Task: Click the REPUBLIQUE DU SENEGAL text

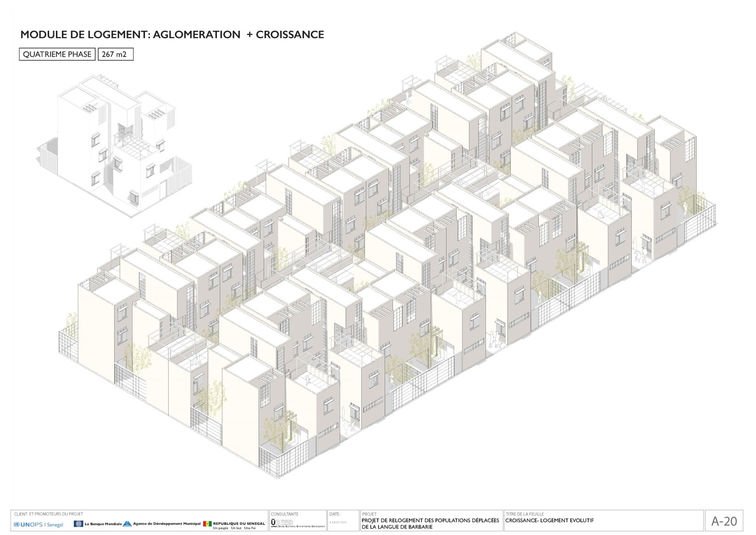Action: click(x=239, y=523)
